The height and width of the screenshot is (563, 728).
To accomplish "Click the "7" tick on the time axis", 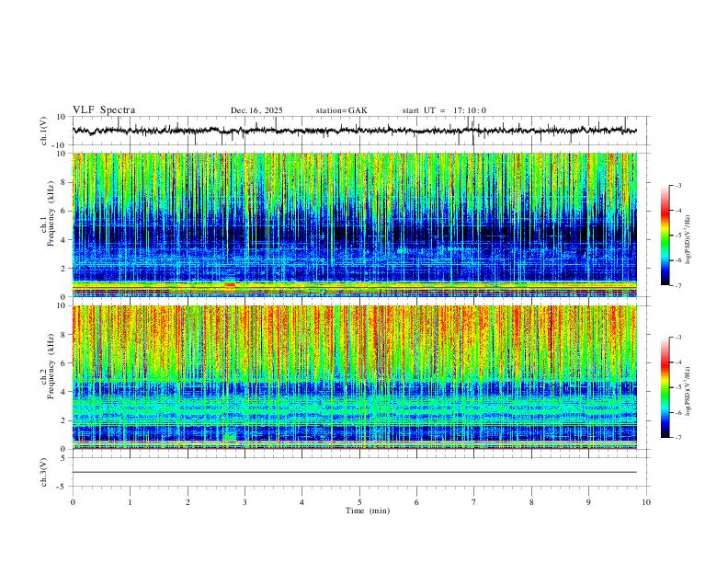I will tap(474, 502).
